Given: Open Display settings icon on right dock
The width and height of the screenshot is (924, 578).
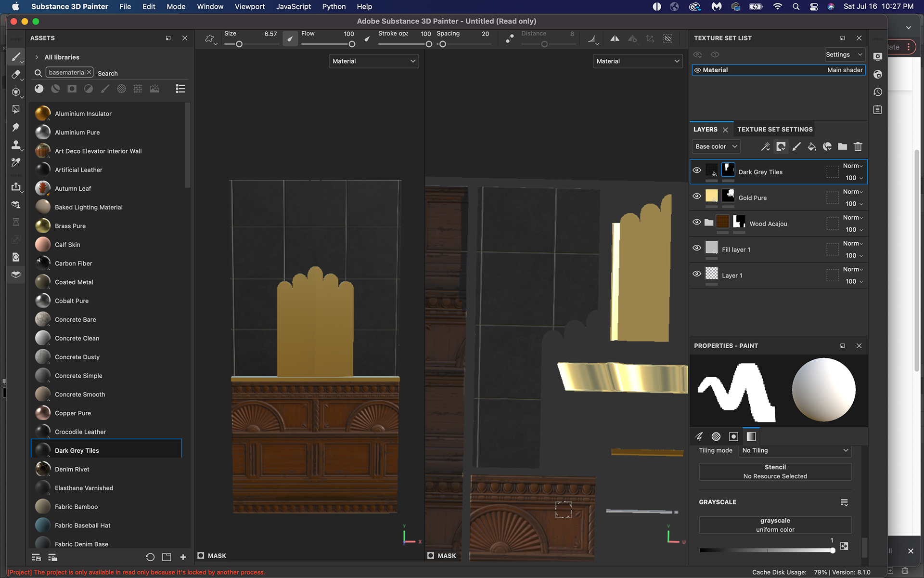Looking at the screenshot, I should click(x=878, y=57).
